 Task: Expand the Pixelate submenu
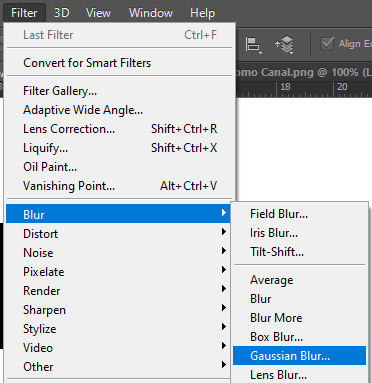tap(118, 271)
